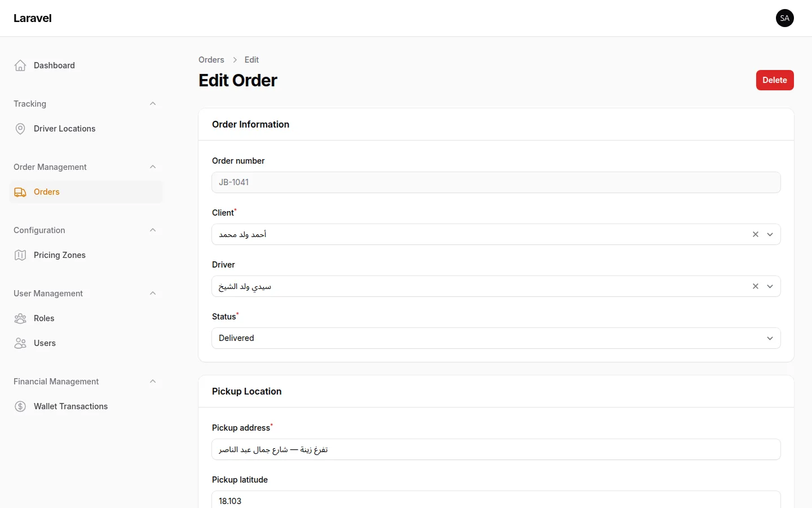Open the Status dropdown showing Delivered
This screenshot has width=812, height=508.
496,338
